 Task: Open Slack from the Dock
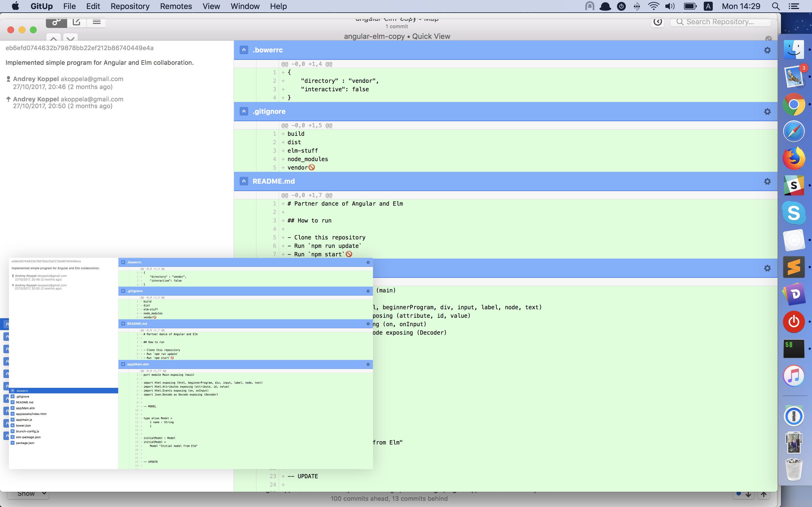point(794,185)
